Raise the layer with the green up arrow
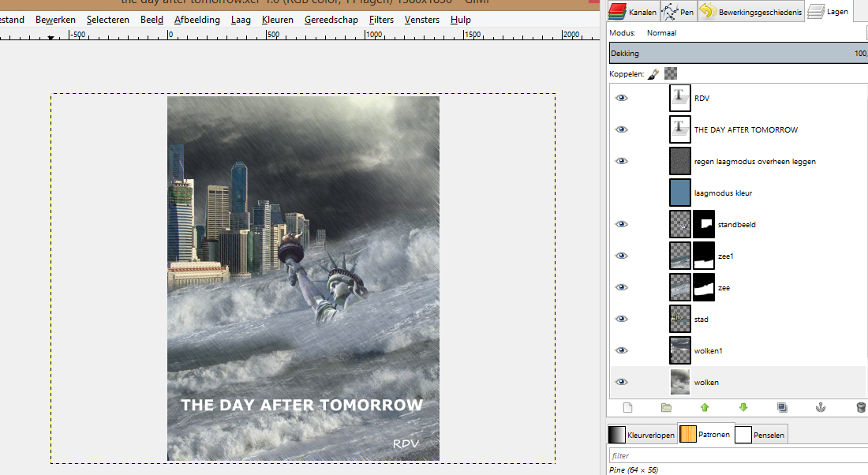Viewport: 868px width, 475px height. 705,408
